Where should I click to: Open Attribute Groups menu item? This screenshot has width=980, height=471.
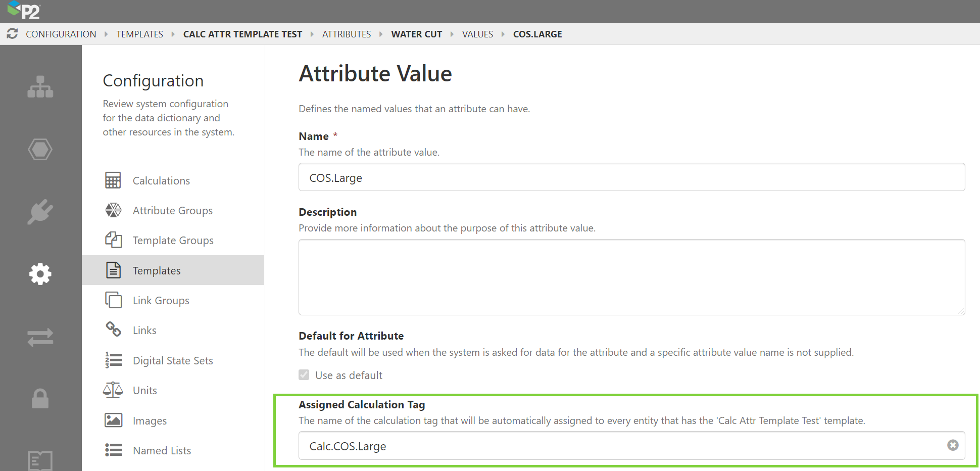coord(172,211)
